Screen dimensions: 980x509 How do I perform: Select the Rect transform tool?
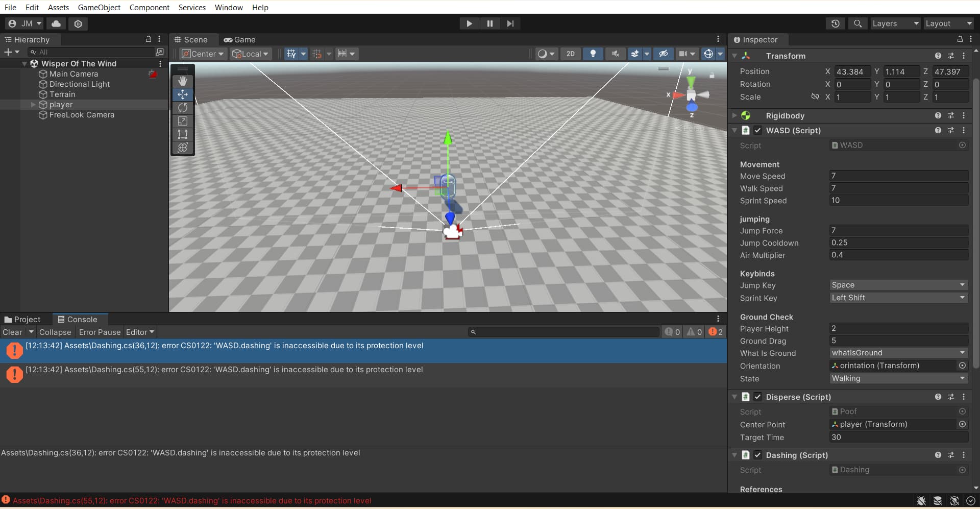(182, 134)
